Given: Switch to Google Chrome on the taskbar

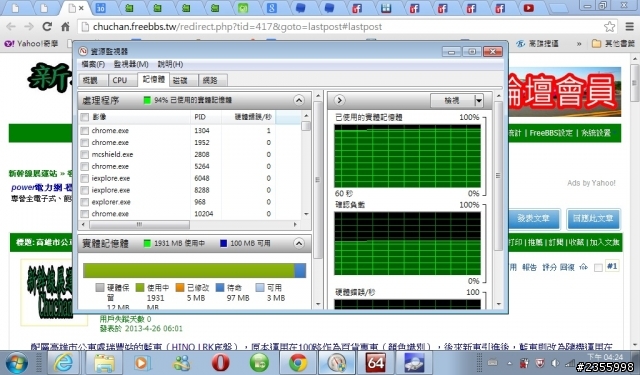Looking at the screenshot, I should [x=298, y=363].
